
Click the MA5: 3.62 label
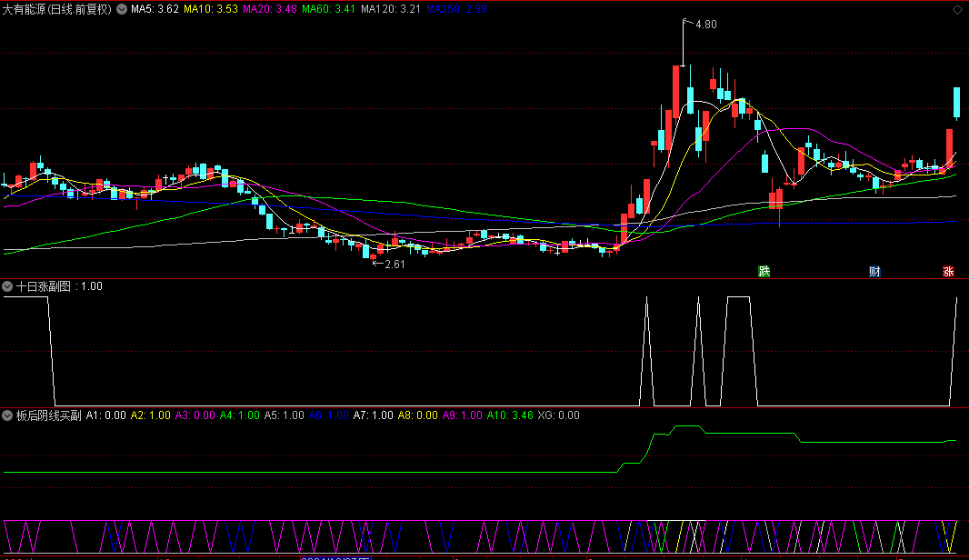coord(155,9)
